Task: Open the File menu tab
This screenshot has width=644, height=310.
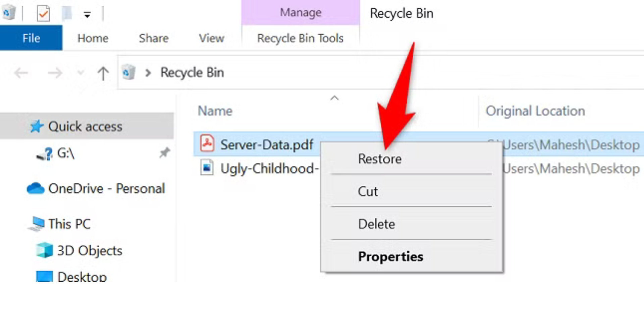Action: tap(31, 38)
